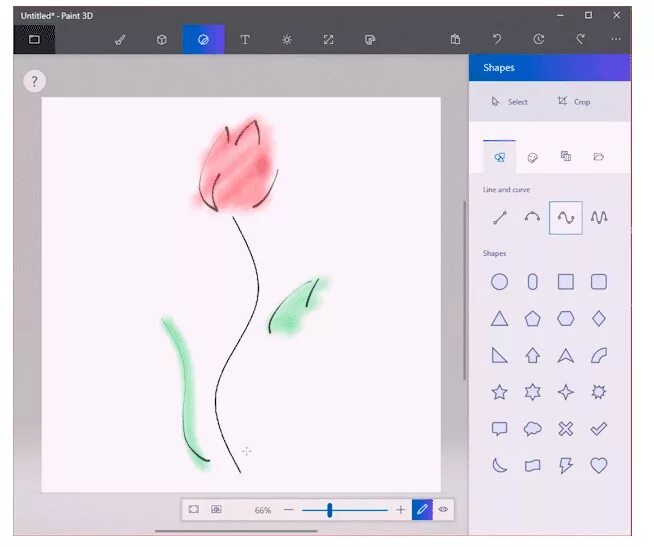Open the Text tool
The width and height of the screenshot is (654, 547).
coord(245,40)
